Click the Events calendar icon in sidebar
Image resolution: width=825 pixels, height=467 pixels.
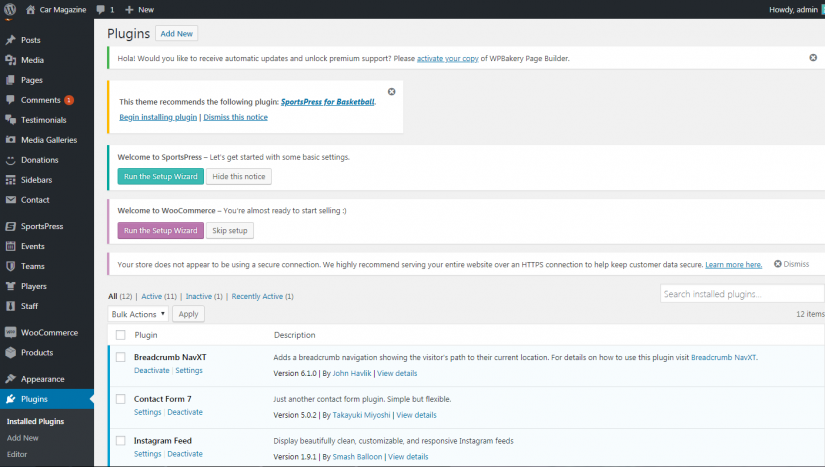(x=10, y=246)
